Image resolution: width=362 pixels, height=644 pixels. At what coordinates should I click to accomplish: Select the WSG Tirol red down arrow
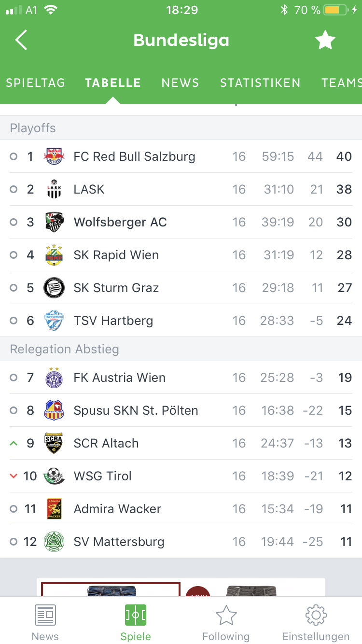pyautogui.click(x=14, y=476)
